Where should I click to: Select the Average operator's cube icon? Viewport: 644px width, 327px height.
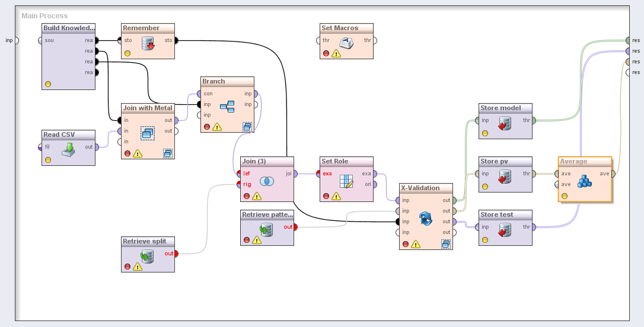click(585, 181)
